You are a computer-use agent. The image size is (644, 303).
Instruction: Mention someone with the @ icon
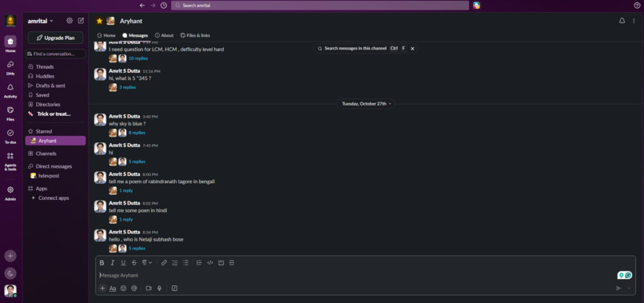(x=134, y=288)
